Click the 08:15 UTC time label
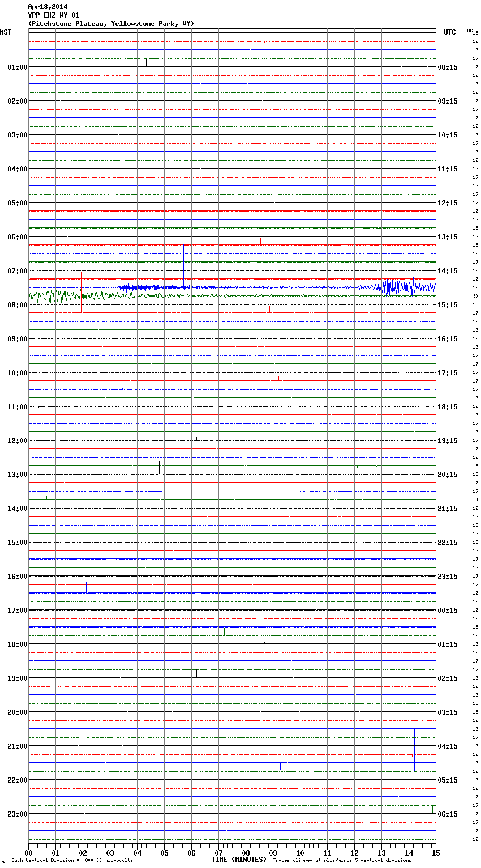Image resolution: width=481 pixels, height=868 pixels. [x=448, y=67]
